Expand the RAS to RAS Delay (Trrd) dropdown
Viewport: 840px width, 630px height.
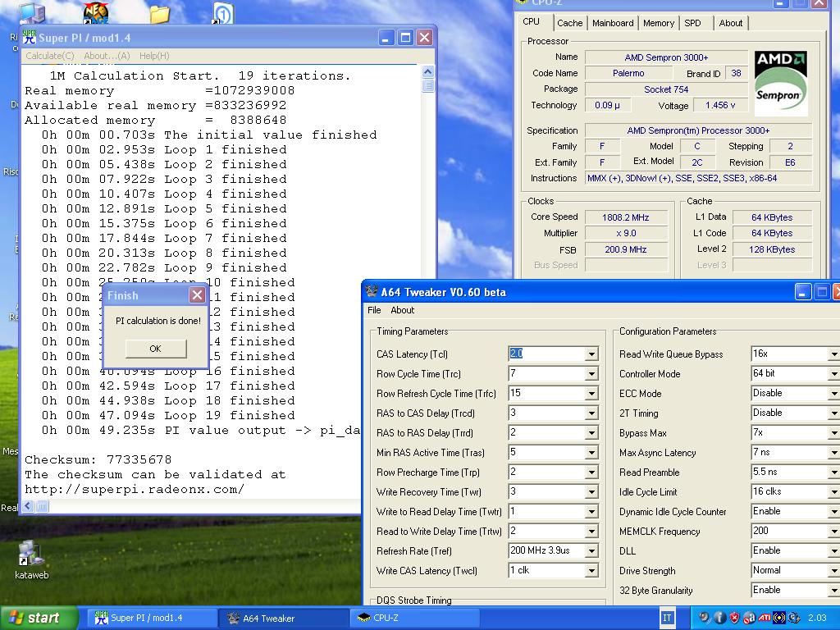pos(591,433)
